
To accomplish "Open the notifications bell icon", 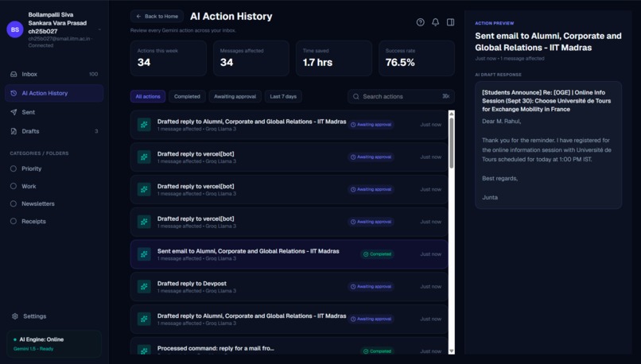I will 435,22.
